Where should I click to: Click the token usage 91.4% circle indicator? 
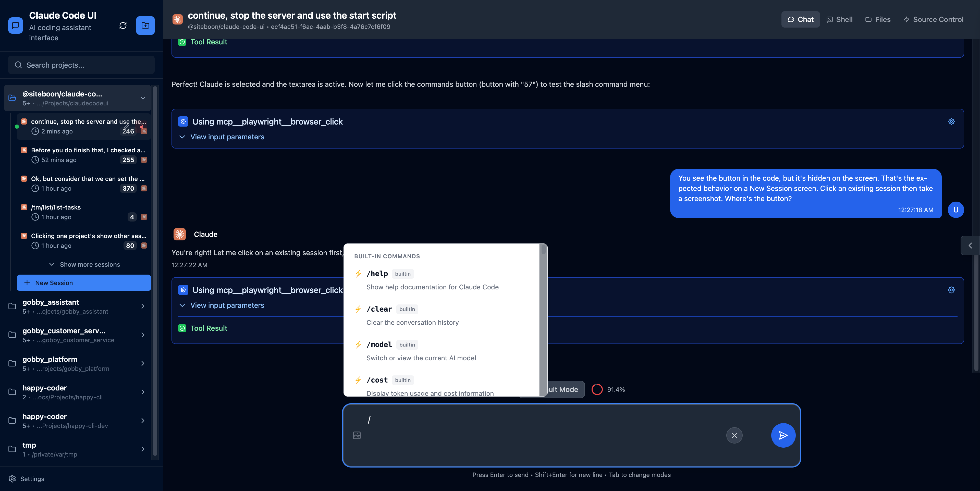(x=597, y=389)
